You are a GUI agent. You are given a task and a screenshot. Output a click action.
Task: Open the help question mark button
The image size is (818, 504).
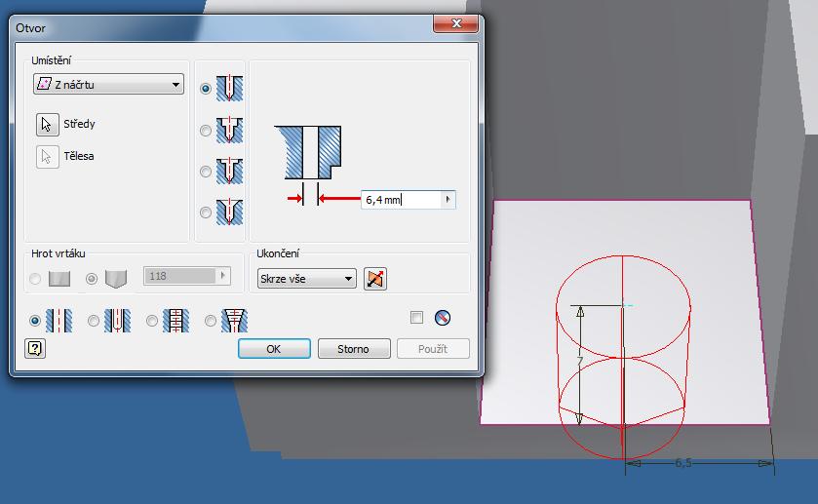35,348
